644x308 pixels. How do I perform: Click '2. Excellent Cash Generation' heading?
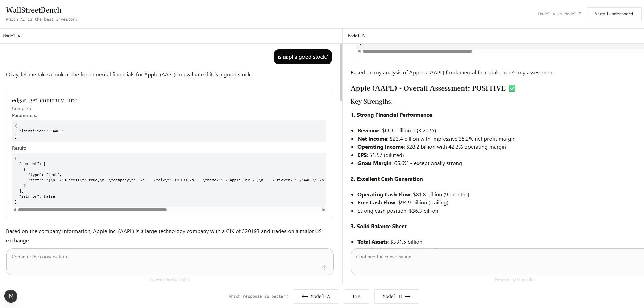pyautogui.click(x=387, y=179)
